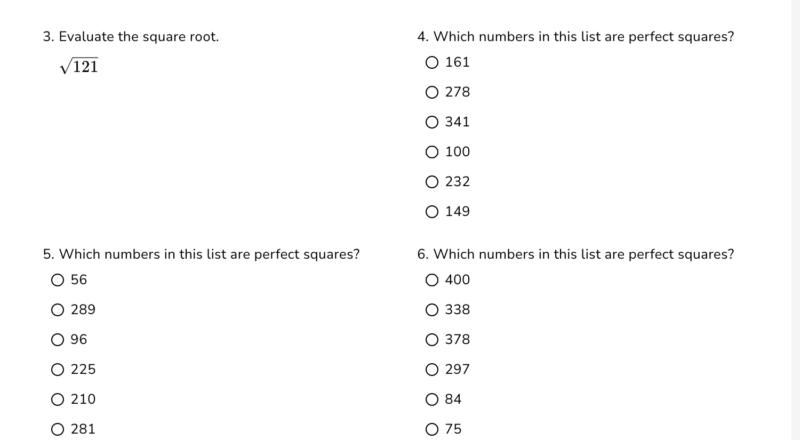
Task: Select the 100 answer option
Action: click(432, 152)
